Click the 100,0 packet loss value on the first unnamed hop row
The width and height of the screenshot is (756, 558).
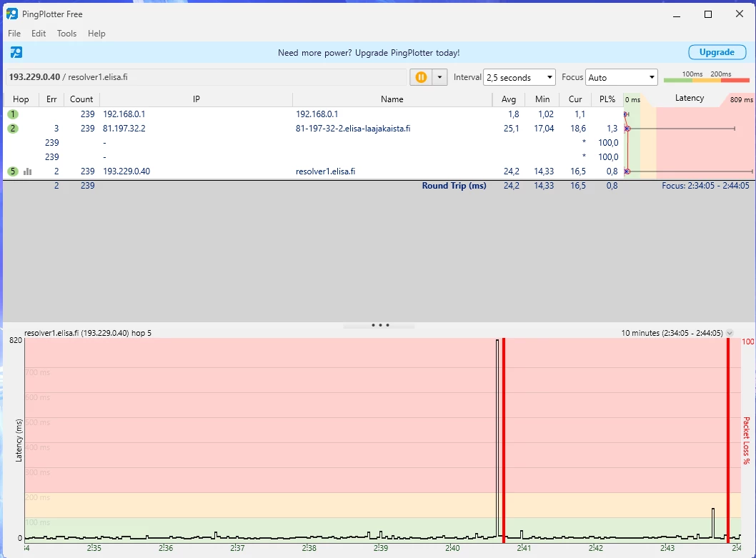[x=608, y=143]
